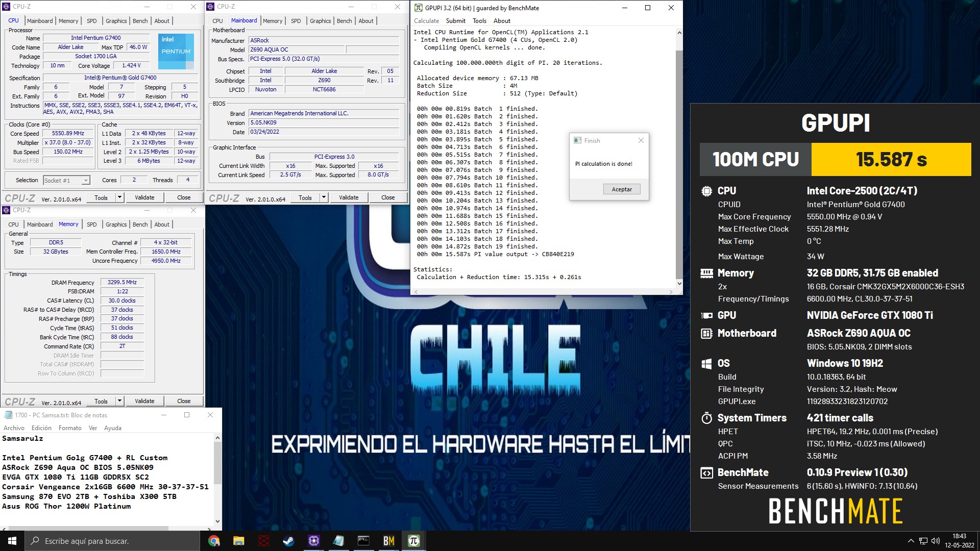This screenshot has width=980, height=551.
Task: Close the Notepad window
Action: 210,415
